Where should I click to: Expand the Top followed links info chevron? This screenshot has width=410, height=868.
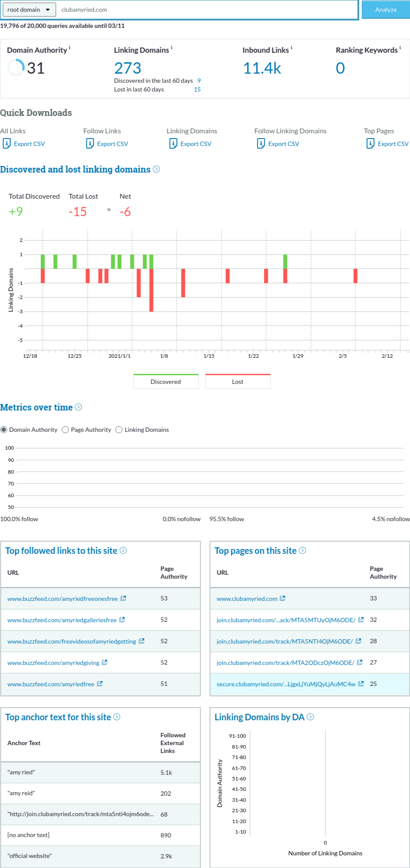pos(123,550)
